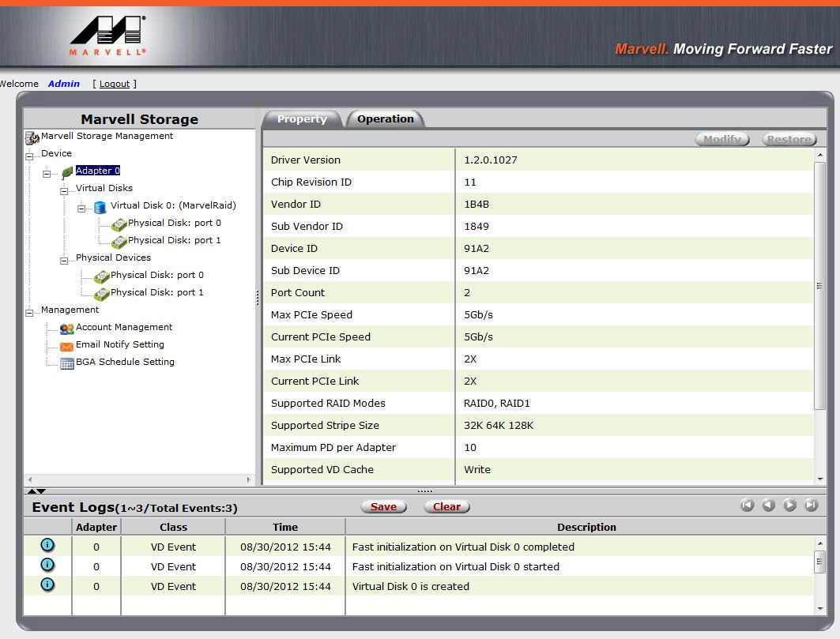Select Physical Devices tree label
840x639 pixels.
click(113, 257)
